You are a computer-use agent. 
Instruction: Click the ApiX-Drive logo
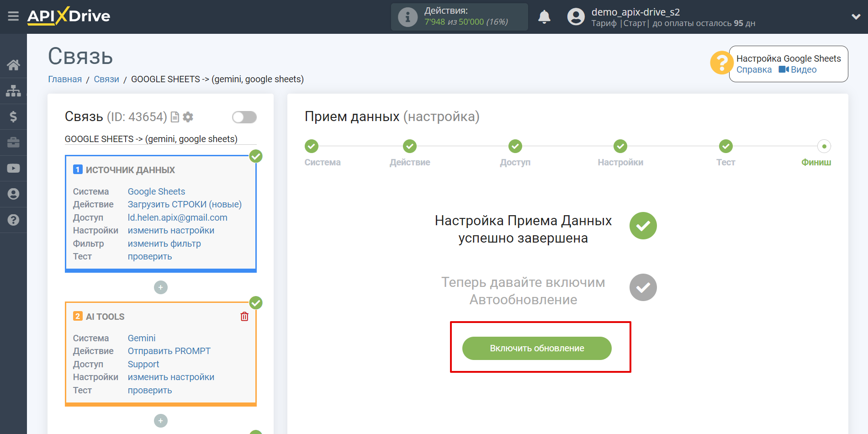pyautogui.click(x=69, y=16)
